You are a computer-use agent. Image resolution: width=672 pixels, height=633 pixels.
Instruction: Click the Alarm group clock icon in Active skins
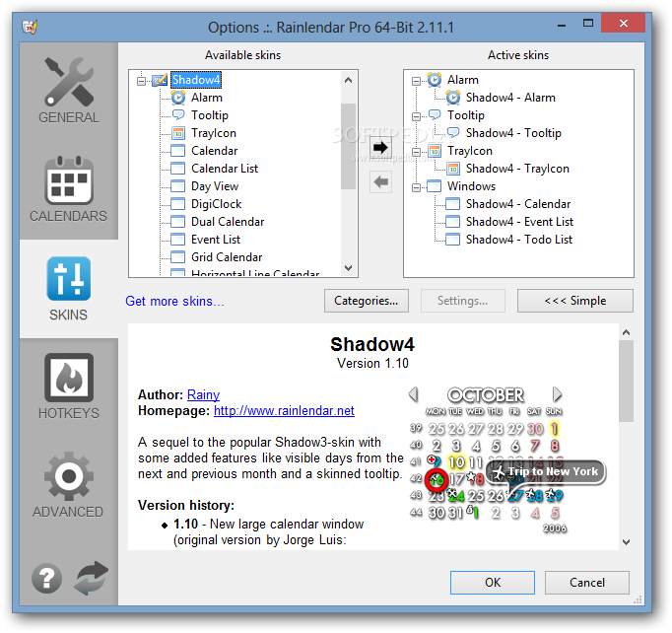(435, 80)
